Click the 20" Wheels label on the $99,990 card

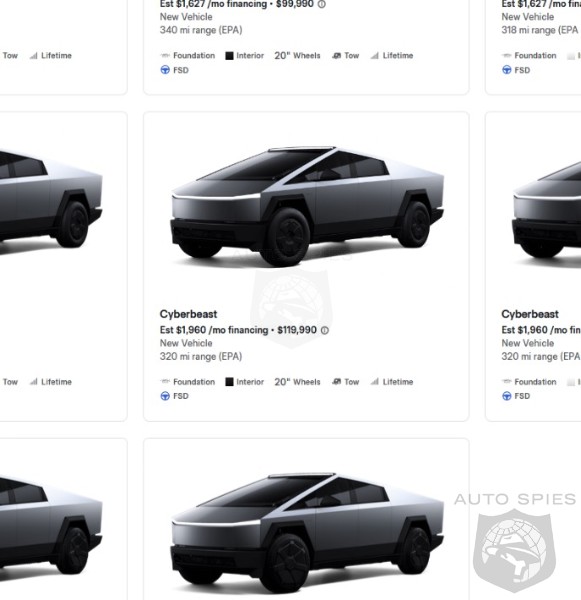pos(297,56)
